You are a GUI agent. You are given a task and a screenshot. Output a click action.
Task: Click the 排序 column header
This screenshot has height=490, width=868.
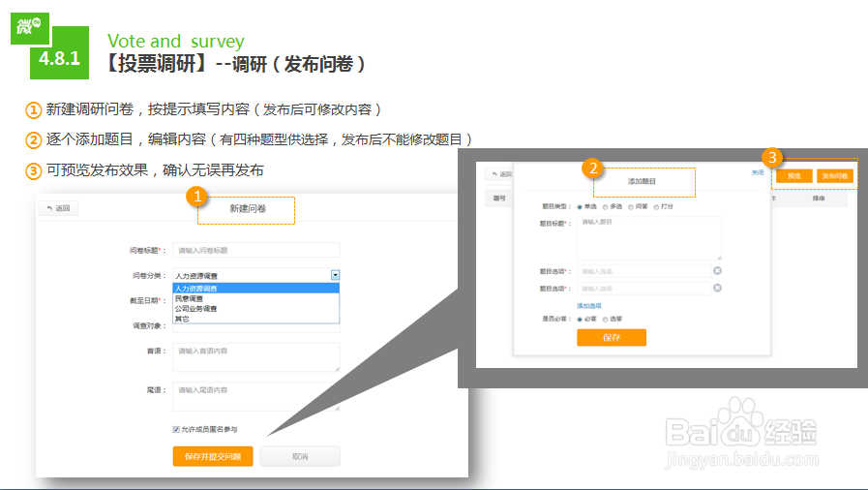point(819,199)
